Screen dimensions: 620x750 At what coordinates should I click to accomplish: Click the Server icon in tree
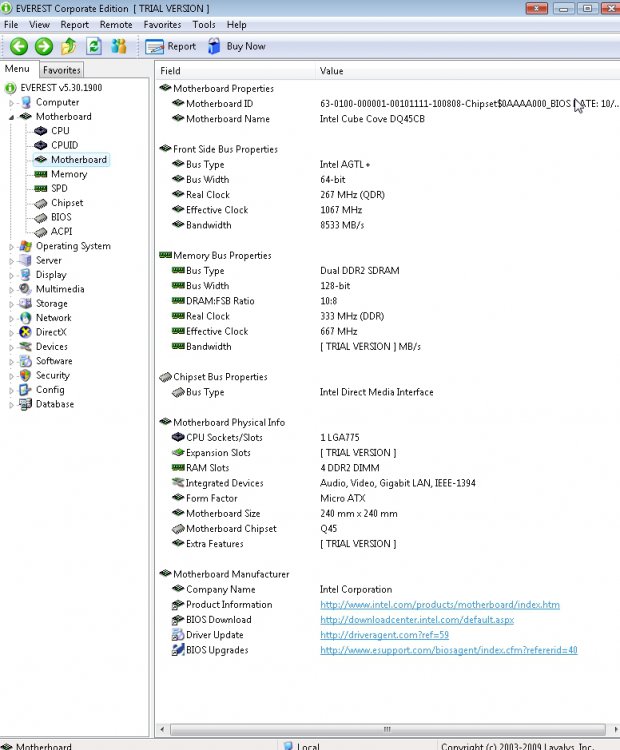pyautogui.click(x=26, y=260)
